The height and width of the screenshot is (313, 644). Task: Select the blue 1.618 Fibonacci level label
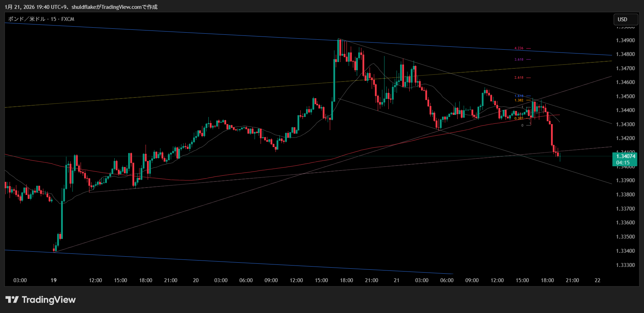coord(519,96)
